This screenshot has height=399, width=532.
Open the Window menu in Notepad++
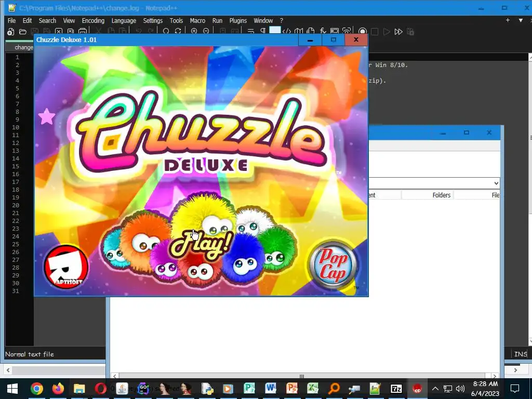(x=263, y=21)
